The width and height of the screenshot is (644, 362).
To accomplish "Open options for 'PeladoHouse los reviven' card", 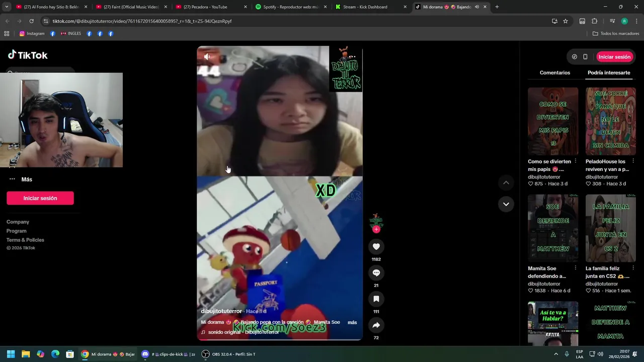I will point(633,161).
